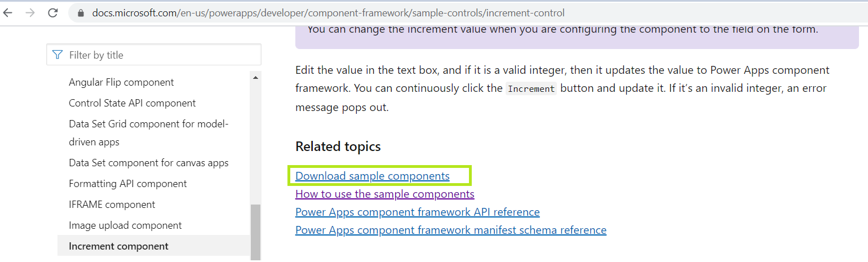Image resolution: width=868 pixels, height=262 pixels.
Task: Select Control State API component
Action: (132, 103)
